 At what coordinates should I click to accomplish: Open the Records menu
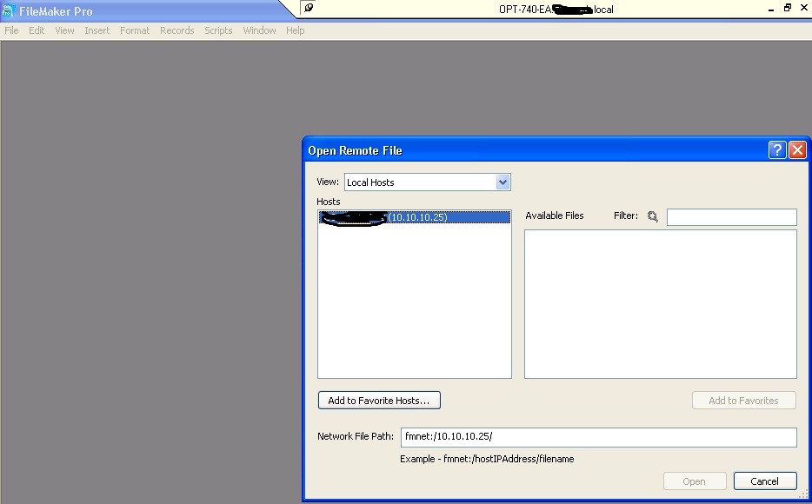coord(176,30)
